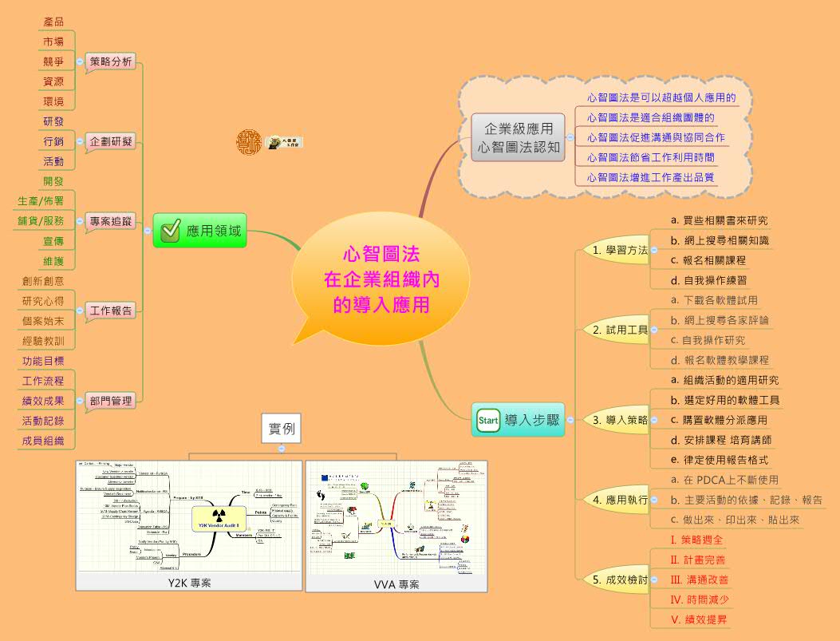Click the green globe icon in the VVA thumbnail

364,485
